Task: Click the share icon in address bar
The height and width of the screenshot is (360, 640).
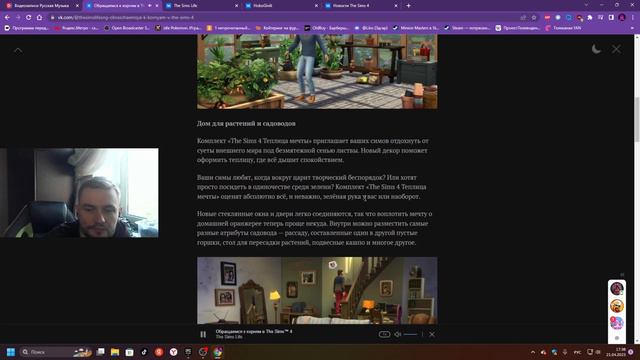Action: pyautogui.click(x=523, y=18)
